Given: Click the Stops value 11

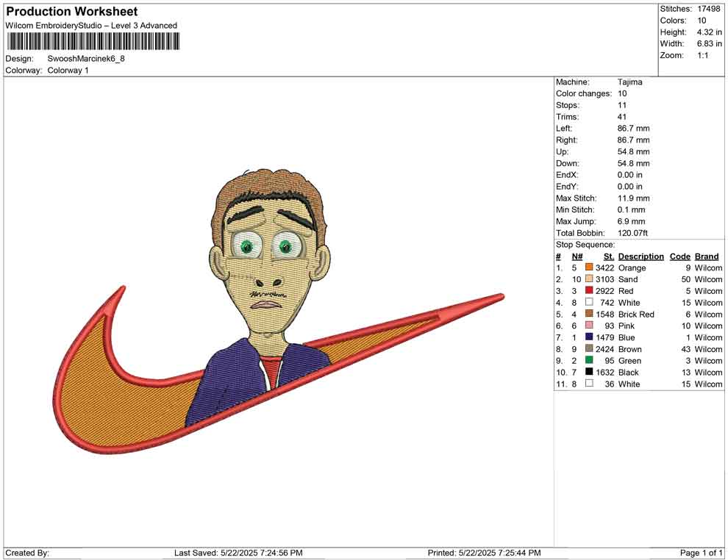Looking at the screenshot, I should 621,105.
